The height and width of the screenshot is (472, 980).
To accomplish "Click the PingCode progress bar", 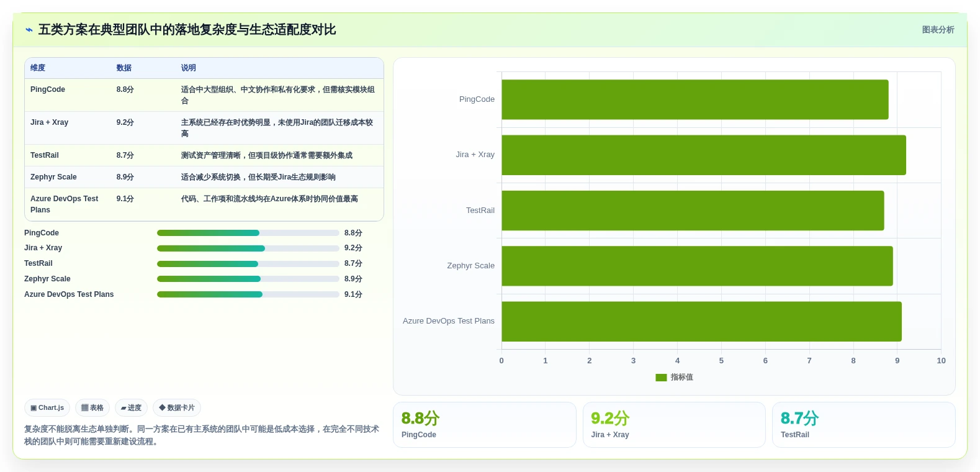I will [248, 233].
